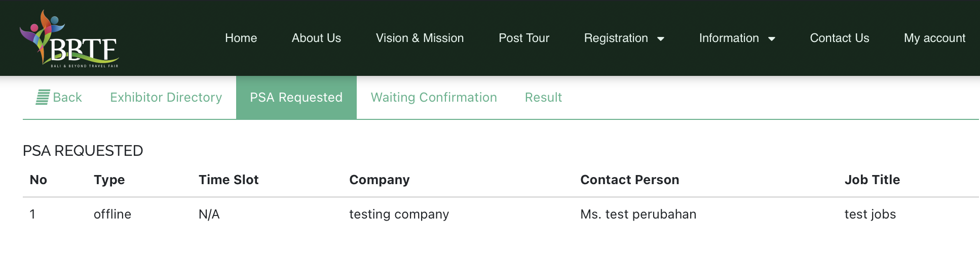Expand the Registration dropdown arrow

coord(661,39)
